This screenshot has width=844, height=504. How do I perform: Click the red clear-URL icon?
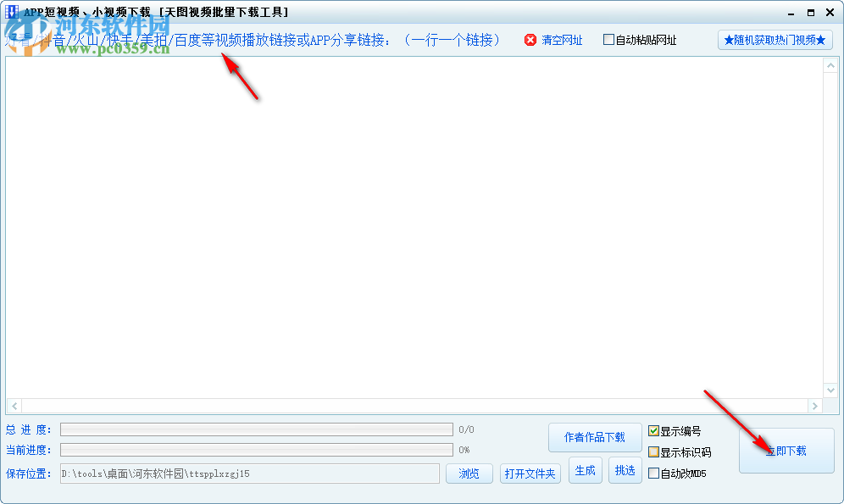point(530,40)
